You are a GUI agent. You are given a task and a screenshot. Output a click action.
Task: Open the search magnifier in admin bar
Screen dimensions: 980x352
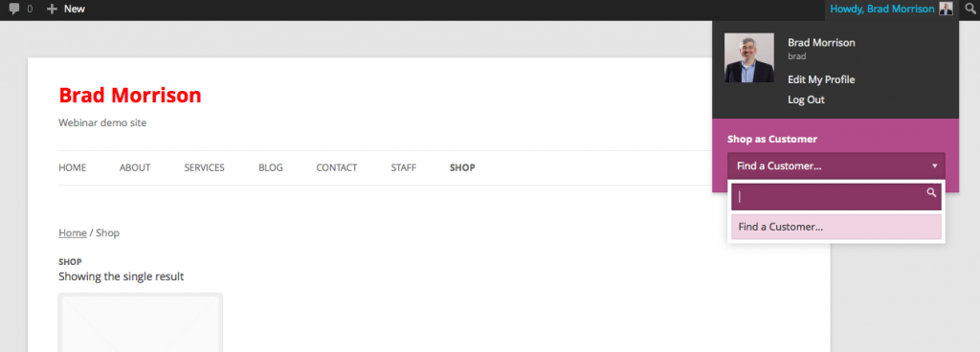click(969, 9)
